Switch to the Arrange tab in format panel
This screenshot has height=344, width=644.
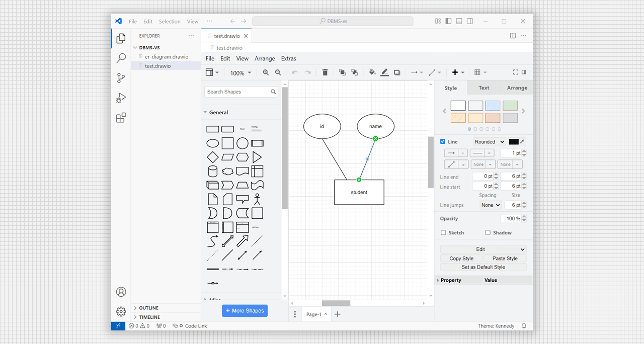[x=517, y=88]
